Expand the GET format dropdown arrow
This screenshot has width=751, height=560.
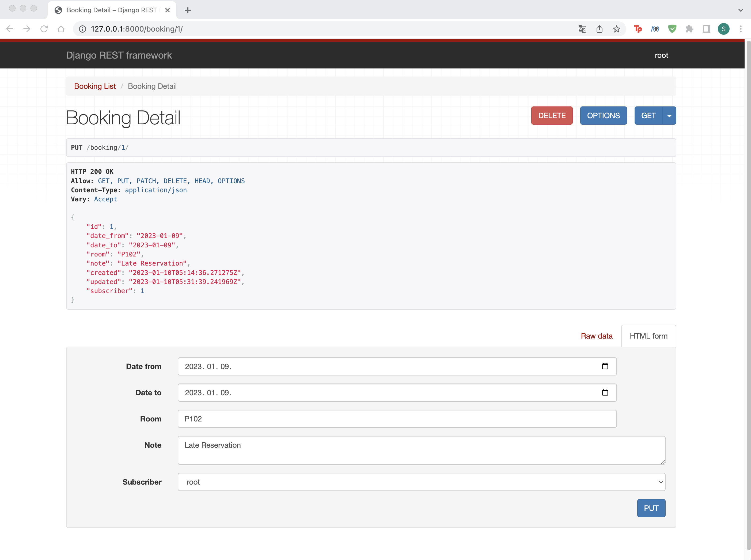pyautogui.click(x=669, y=116)
